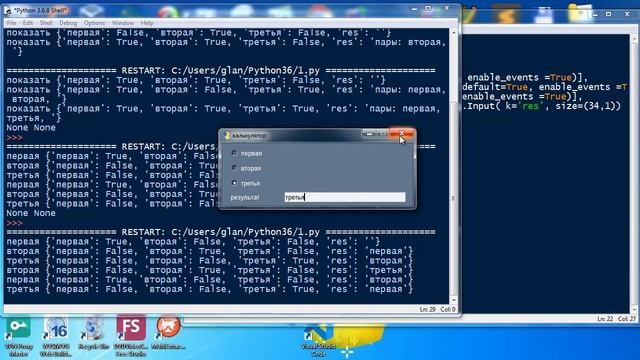
Task: Click the output row 'вторая' ending 'res': 'первая'
Action: tap(210, 251)
